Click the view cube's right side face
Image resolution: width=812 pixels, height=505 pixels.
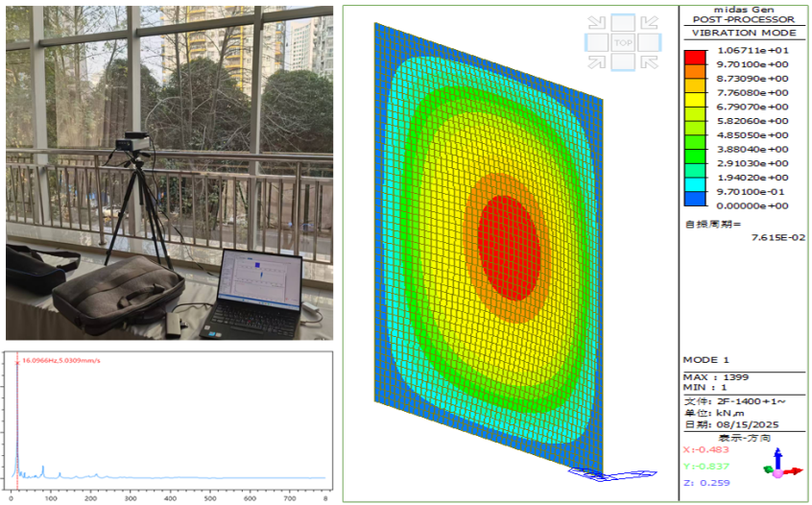pyautogui.click(x=650, y=43)
